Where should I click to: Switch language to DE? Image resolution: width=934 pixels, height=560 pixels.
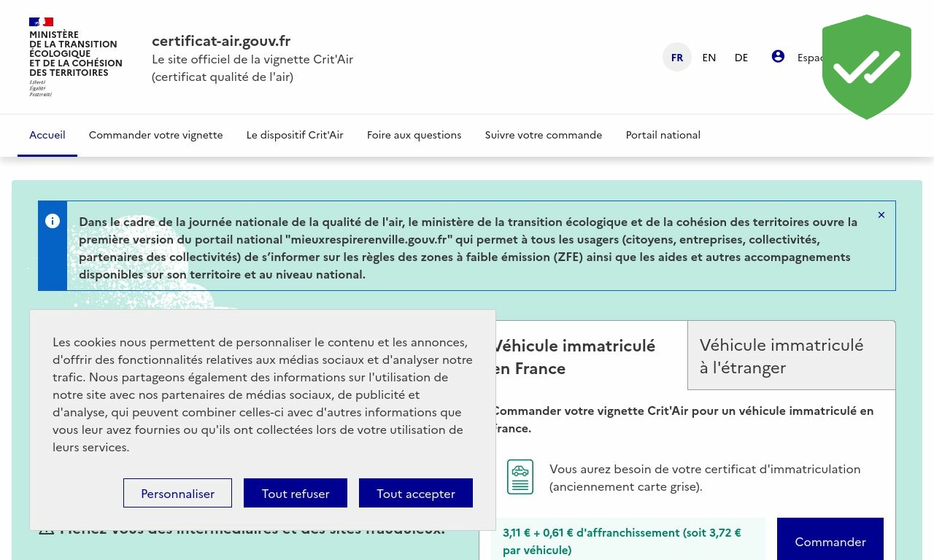[741, 58]
